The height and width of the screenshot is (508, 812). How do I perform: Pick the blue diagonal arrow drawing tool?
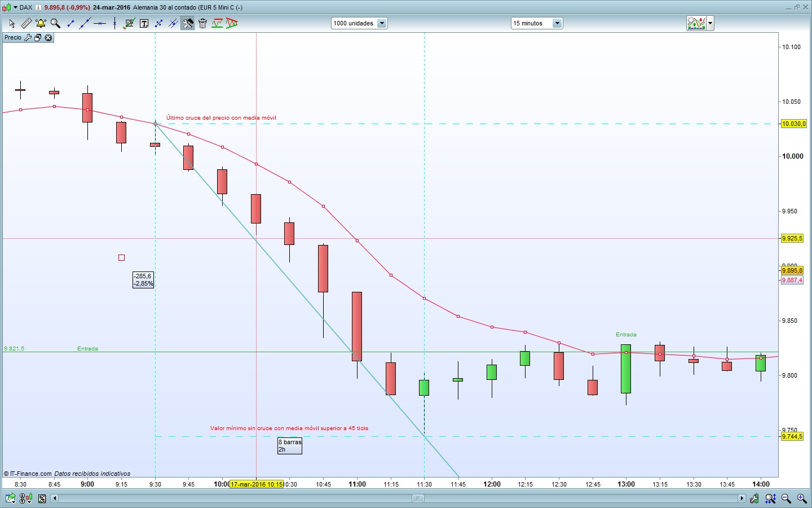[158, 23]
